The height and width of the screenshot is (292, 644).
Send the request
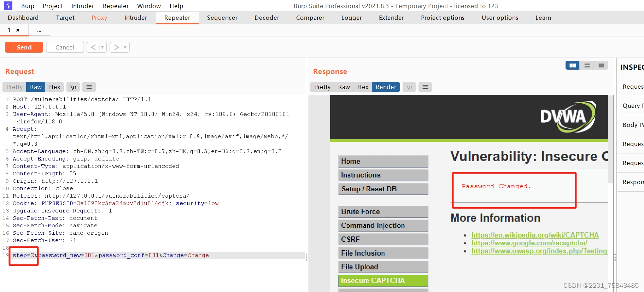pyautogui.click(x=24, y=47)
